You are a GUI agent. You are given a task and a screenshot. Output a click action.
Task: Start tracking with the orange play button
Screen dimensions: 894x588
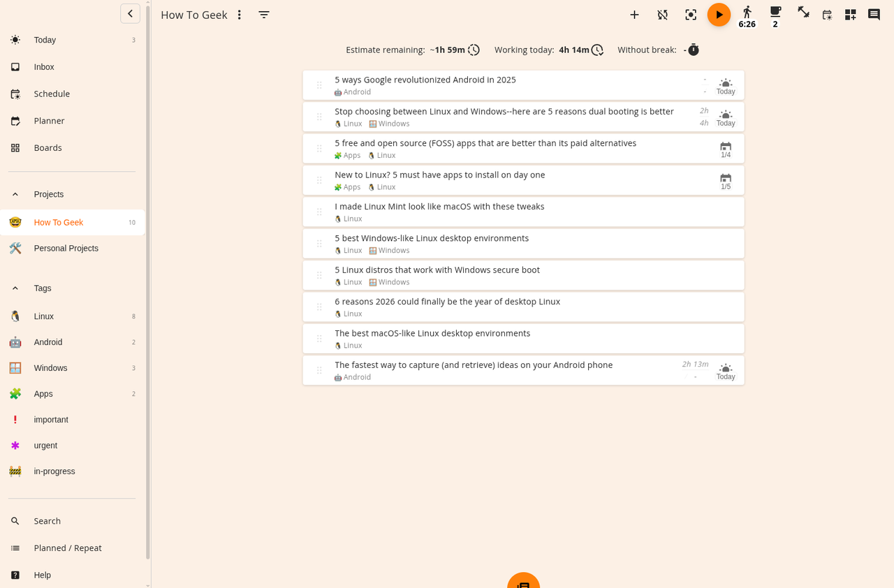pos(719,14)
